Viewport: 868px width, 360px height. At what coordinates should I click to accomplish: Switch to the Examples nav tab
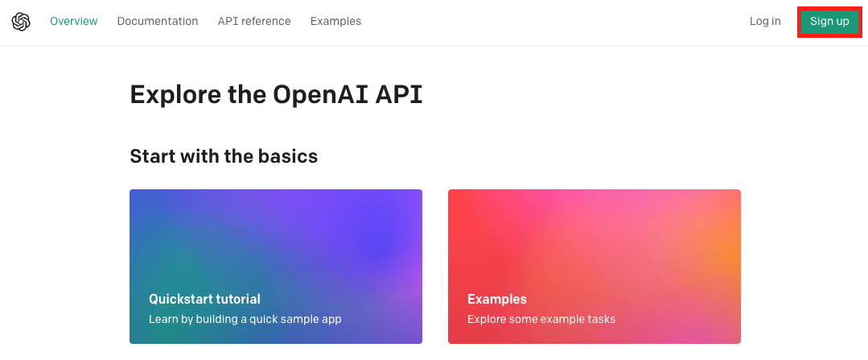pyautogui.click(x=335, y=21)
